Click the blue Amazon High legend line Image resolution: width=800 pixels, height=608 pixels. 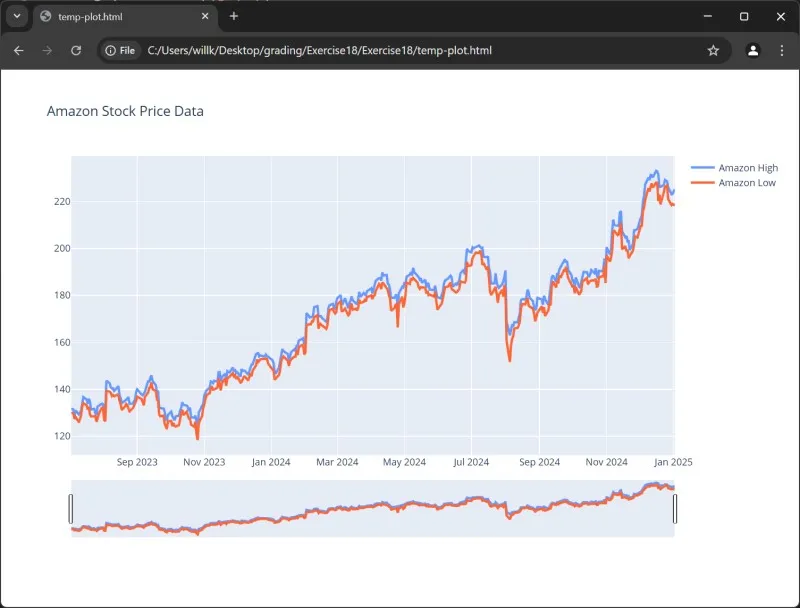coord(703,167)
